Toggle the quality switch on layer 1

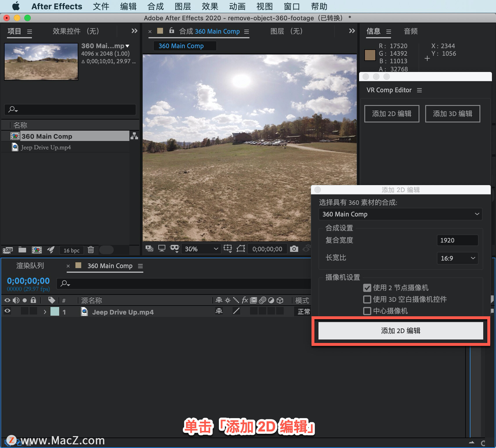[236, 311]
